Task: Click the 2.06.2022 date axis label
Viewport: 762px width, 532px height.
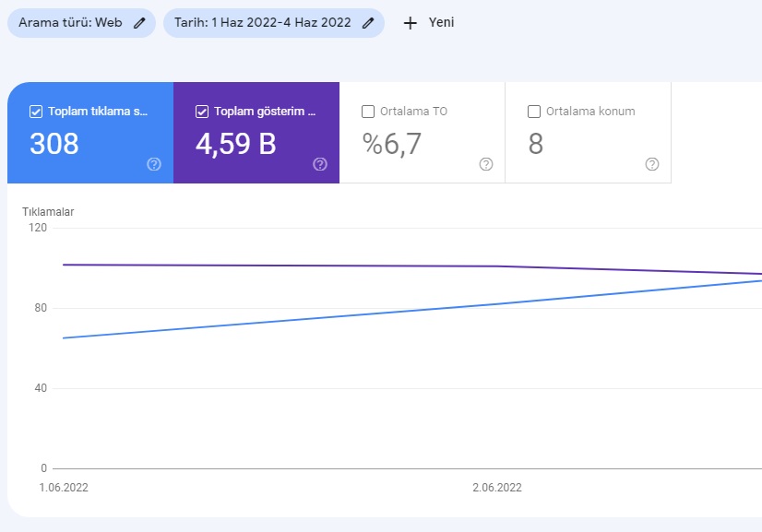Action: point(497,488)
